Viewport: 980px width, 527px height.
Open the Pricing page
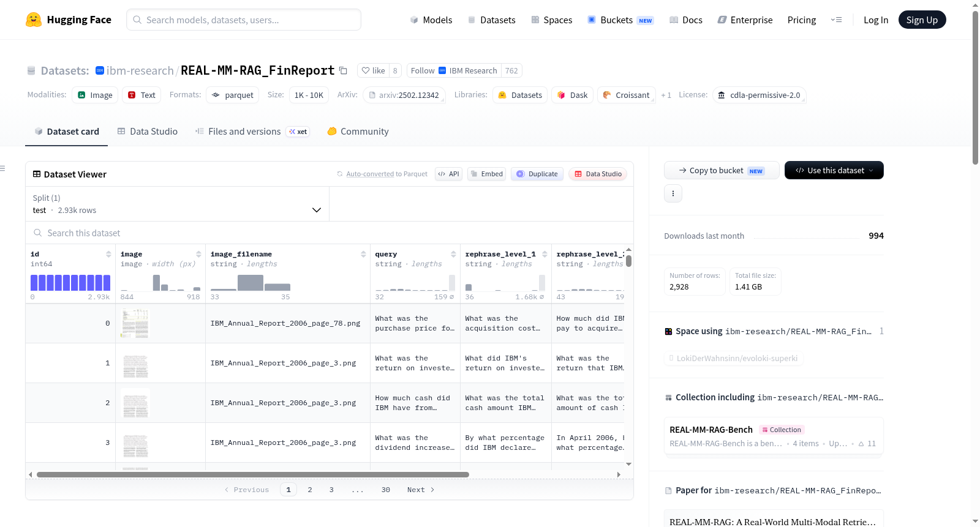pyautogui.click(x=801, y=20)
